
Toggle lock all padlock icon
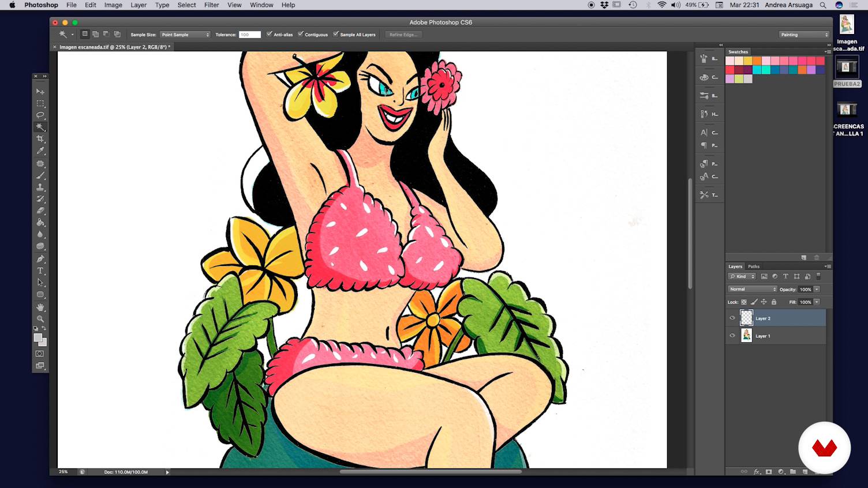[774, 302]
